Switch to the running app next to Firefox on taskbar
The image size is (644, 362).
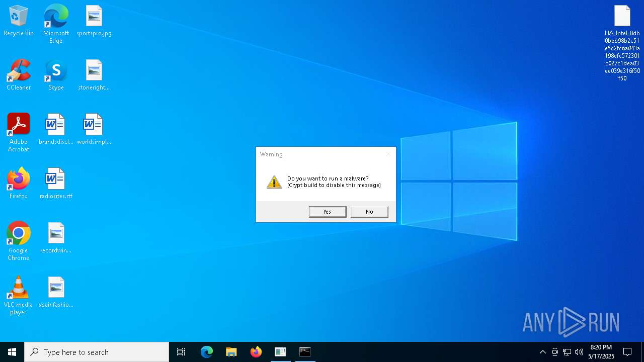click(x=281, y=352)
